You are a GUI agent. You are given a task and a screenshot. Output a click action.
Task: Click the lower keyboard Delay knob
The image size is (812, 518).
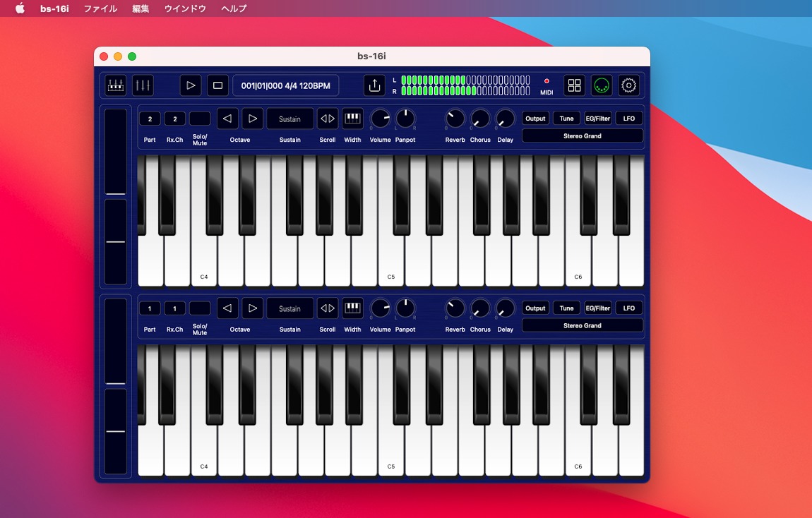(506, 309)
